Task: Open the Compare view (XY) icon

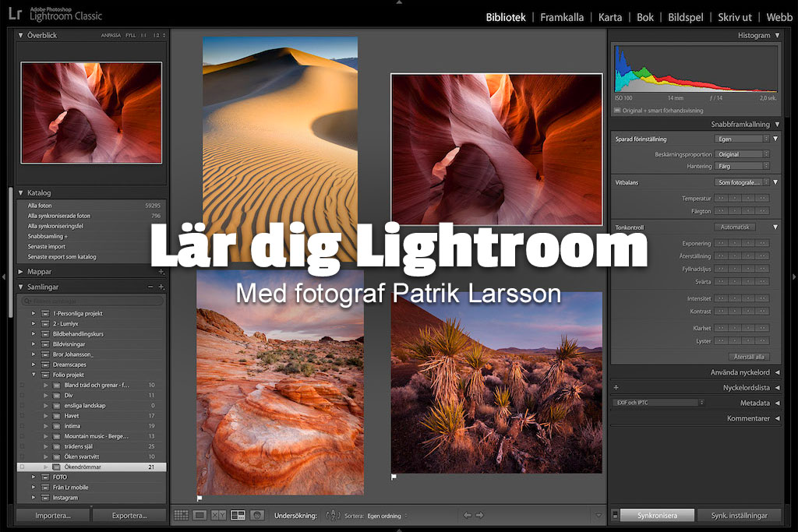Action: point(218,515)
